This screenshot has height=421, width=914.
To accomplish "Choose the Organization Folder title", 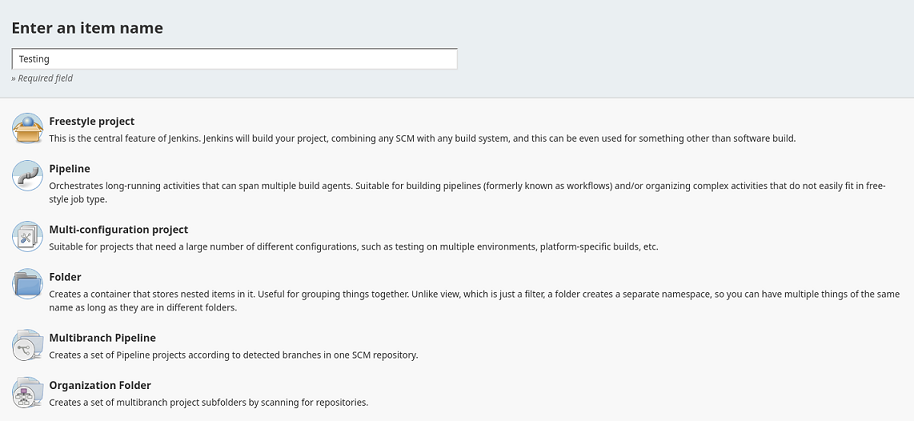I will pos(100,385).
